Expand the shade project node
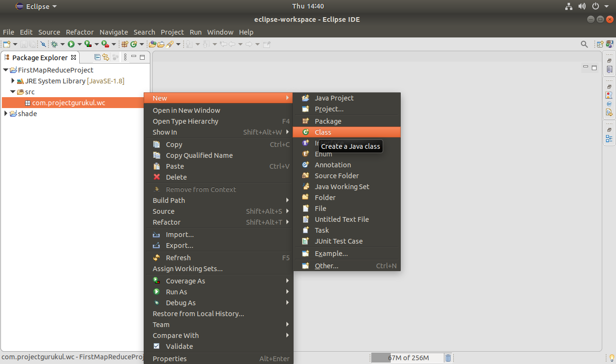Image resolution: width=616 pixels, height=364 pixels. [x=5, y=114]
